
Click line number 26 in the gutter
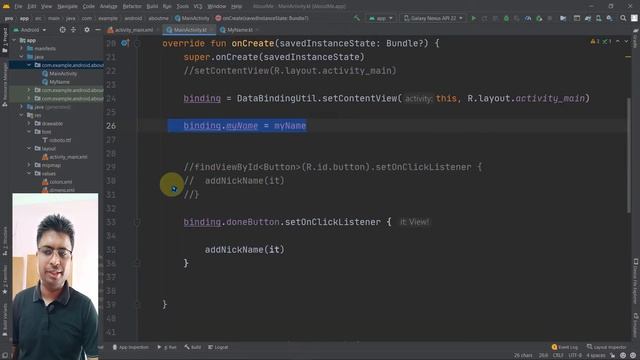tap(111, 126)
